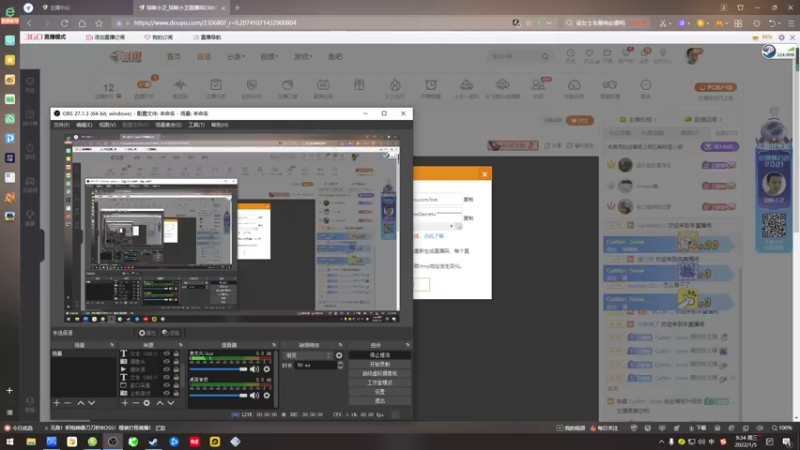Click the source filters button in OBS
The image size is (800, 450).
tap(171, 333)
